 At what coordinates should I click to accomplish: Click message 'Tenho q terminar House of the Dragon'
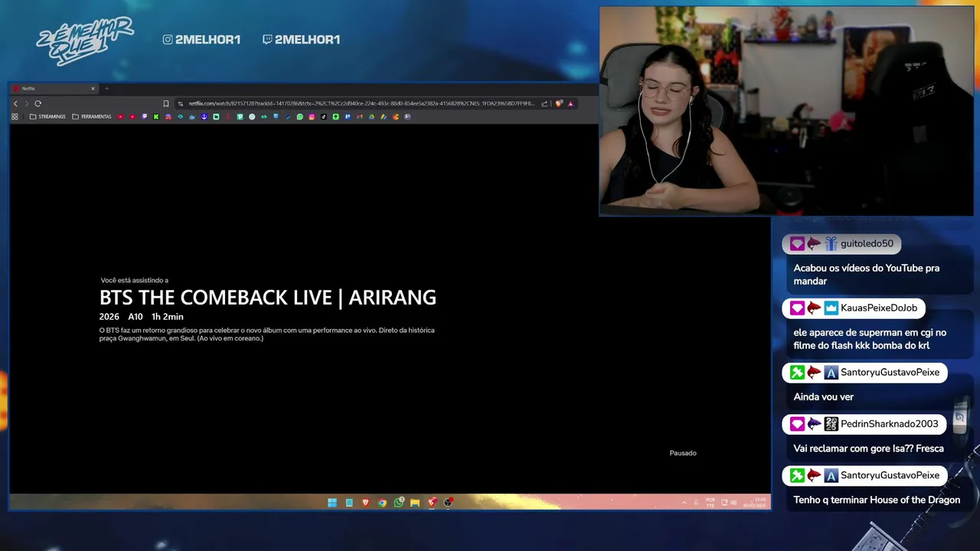[x=877, y=500]
